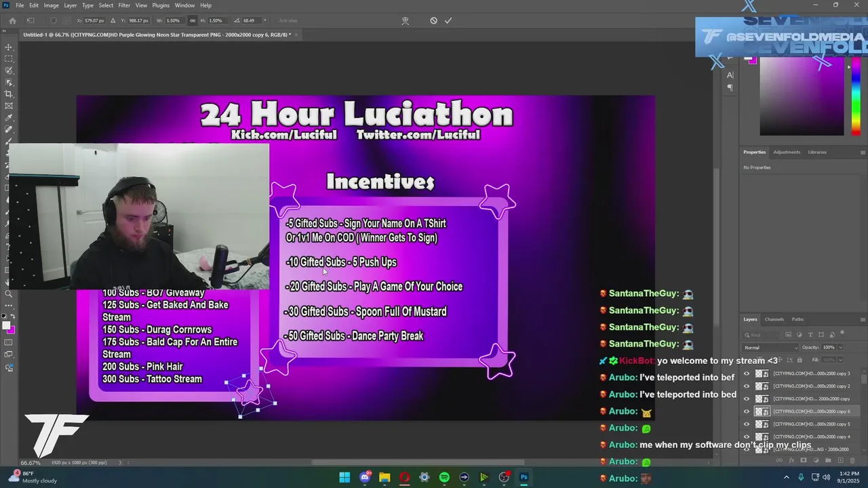Screen dimensions: 868x488
Task: Switch to the Libraries tab
Action: [x=817, y=152]
